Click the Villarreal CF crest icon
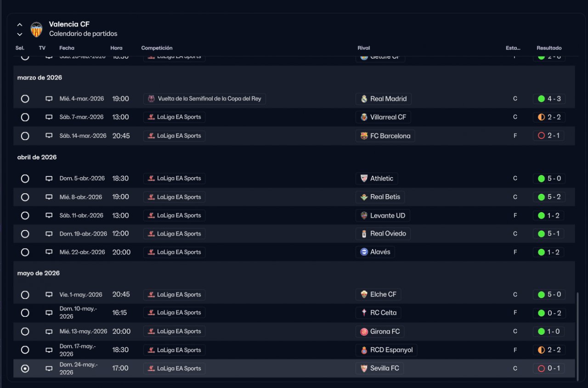The image size is (588, 388). point(364,117)
